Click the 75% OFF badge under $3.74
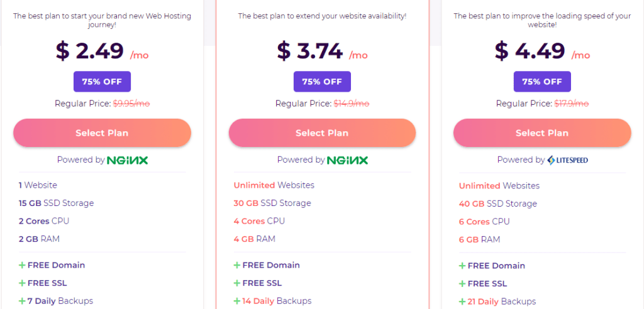The image size is (644, 309). click(322, 82)
